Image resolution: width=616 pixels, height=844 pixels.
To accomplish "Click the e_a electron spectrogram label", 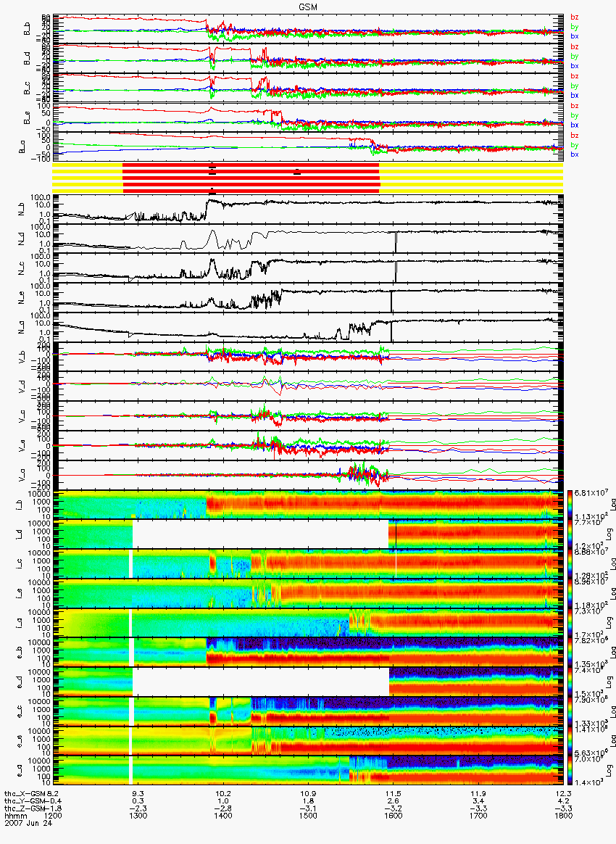I will tap(19, 771).
